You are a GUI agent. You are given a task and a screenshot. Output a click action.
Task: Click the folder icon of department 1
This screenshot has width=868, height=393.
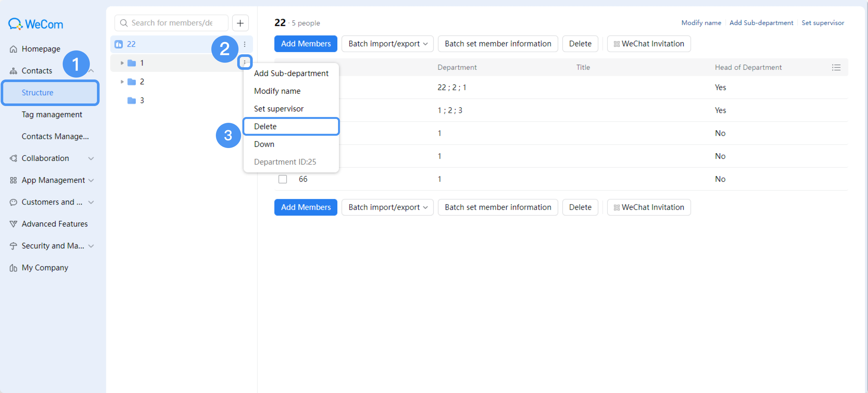(x=132, y=63)
